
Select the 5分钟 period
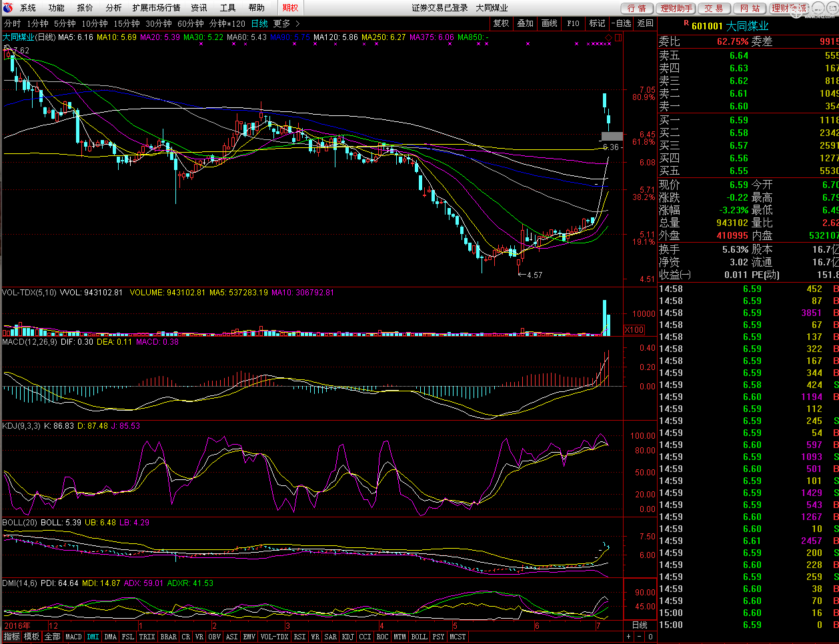(x=65, y=23)
